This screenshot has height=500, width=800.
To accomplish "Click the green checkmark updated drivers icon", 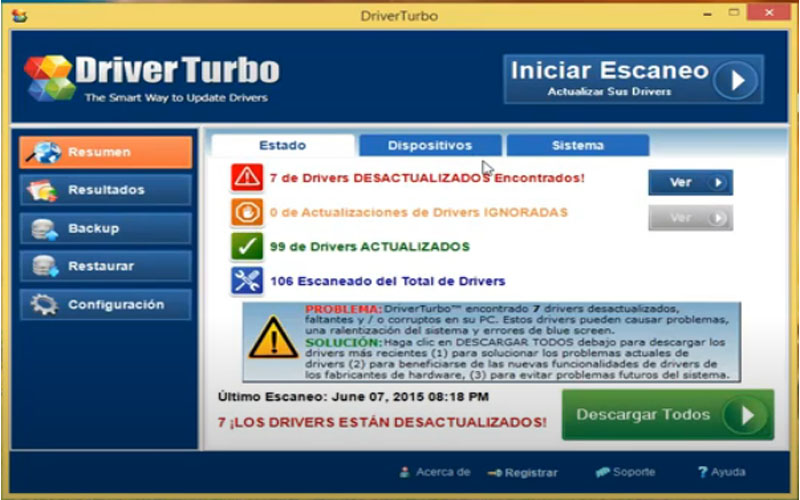I will 247,246.
